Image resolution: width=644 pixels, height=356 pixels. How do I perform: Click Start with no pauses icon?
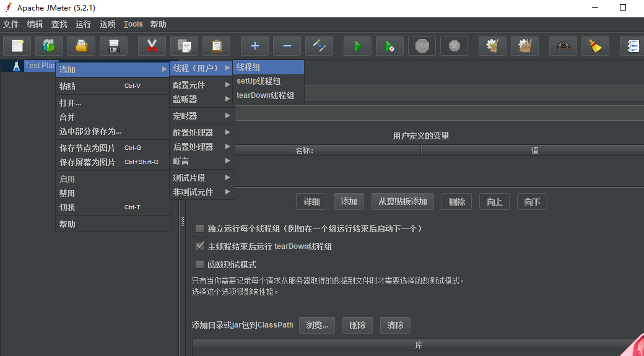click(x=389, y=46)
